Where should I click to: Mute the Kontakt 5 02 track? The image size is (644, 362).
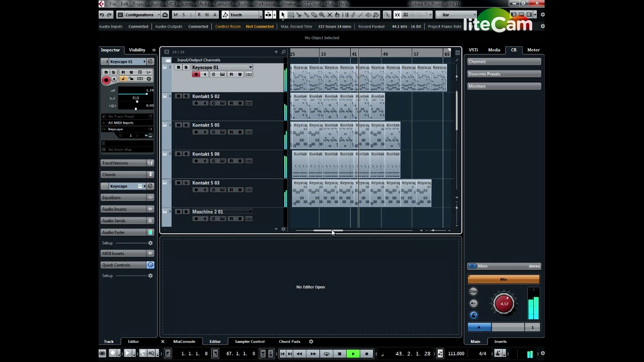tap(178, 96)
